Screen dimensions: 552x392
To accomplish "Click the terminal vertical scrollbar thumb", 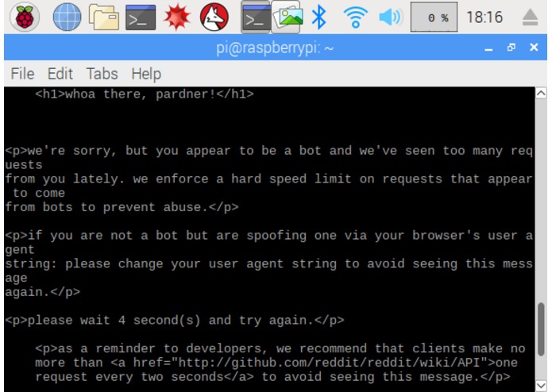I will pyautogui.click(x=541, y=329).
